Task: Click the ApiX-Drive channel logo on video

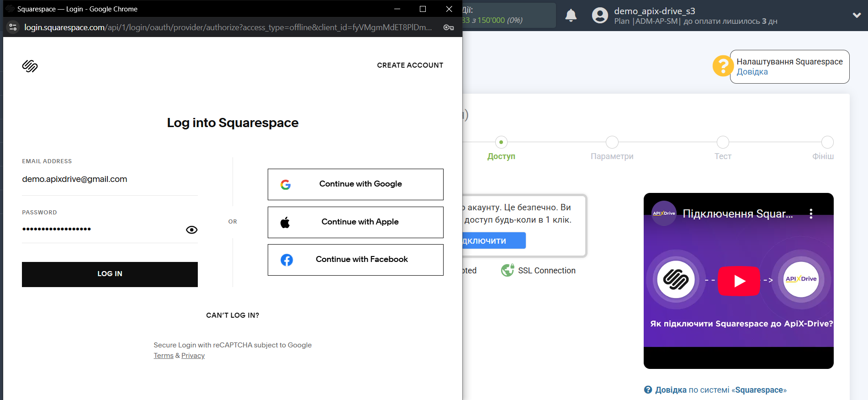Action: click(x=664, y=213)
